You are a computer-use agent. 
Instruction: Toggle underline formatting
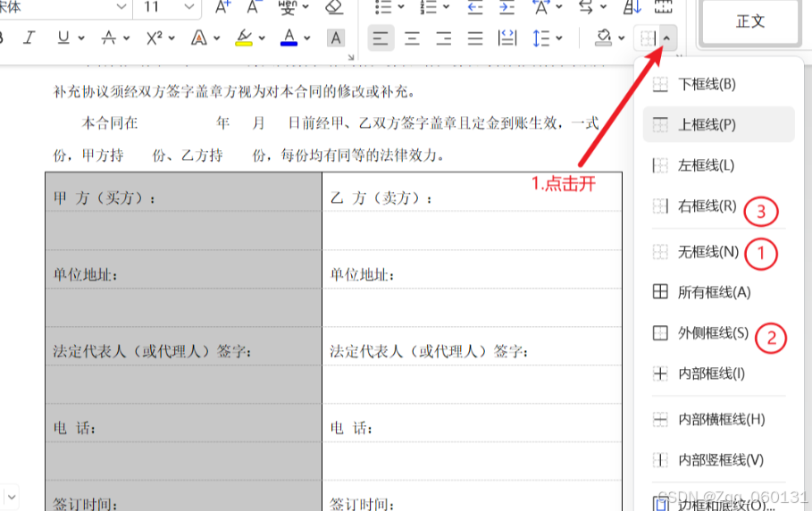[x=63, y=38]
